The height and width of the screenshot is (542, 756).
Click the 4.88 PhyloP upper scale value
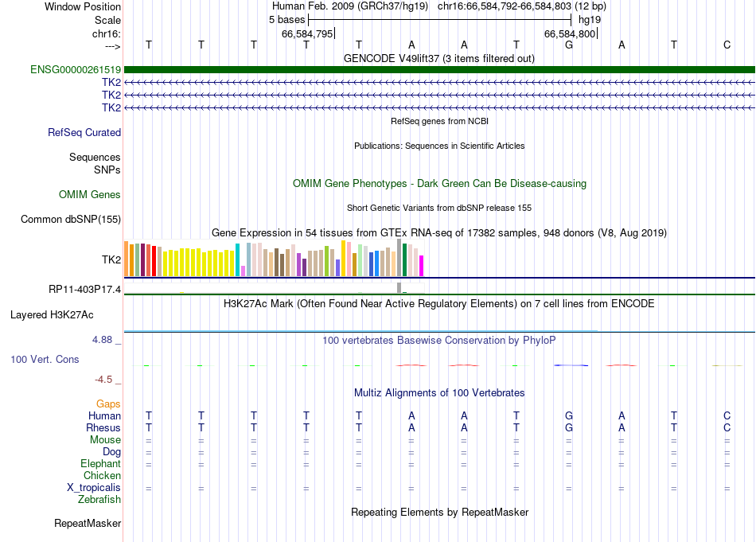(x=102, y=340)
